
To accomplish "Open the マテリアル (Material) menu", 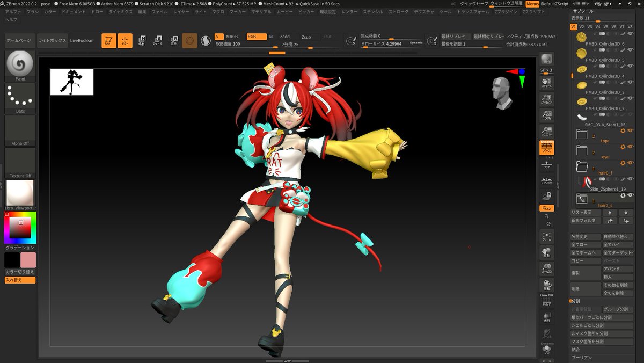I will click(x=261, y=11).
